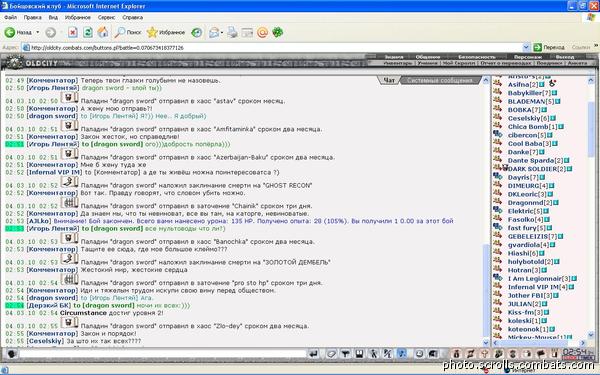This screenshot has width=600, height=375.
Task: Open the Безопасность navigation item
Action: pyautogui.click(x=476, y=57)
